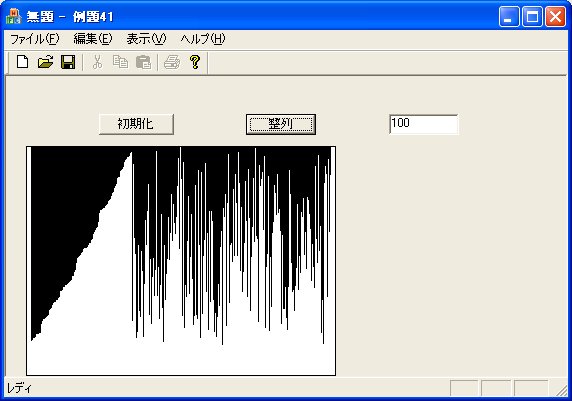Click the app icon in title bar
Image resolution: width=572 pixels, height=401 pixels.
13,16
